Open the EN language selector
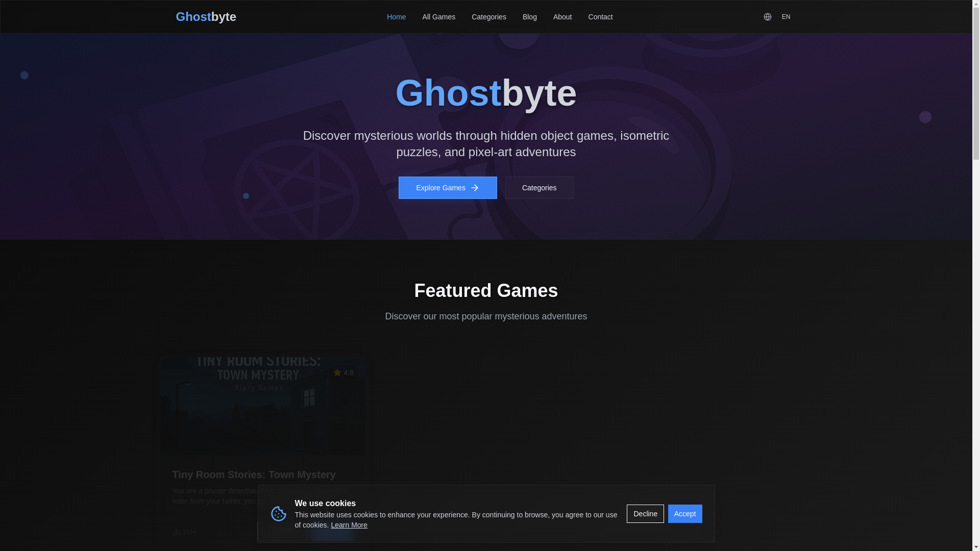This screenshot has height=551, width=980. (786, 17)
